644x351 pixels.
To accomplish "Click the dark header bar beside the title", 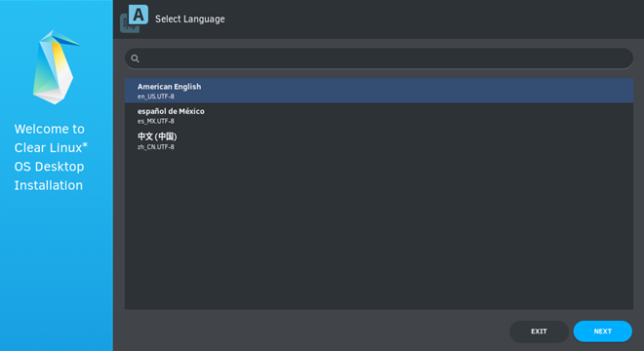I will 431,19.
